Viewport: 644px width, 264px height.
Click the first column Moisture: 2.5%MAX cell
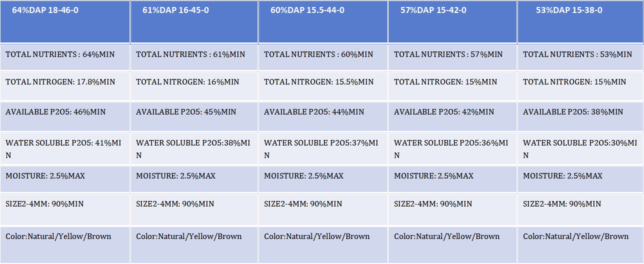[65, 179]
